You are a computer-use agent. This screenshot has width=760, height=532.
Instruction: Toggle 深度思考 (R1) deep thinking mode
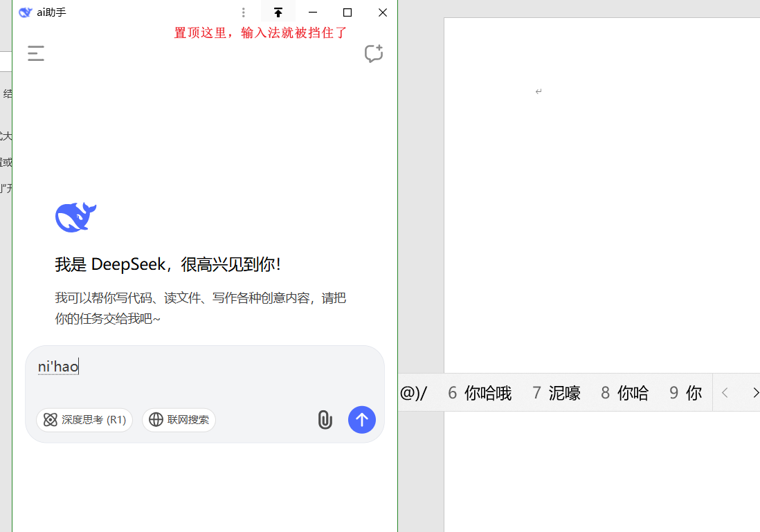click(x=84, y=420)
